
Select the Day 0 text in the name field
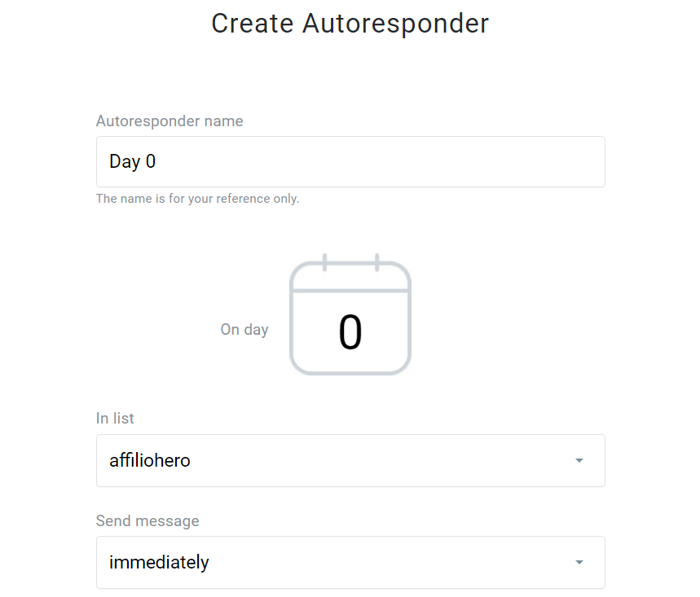pyautogui.click(x=131, y=161)
